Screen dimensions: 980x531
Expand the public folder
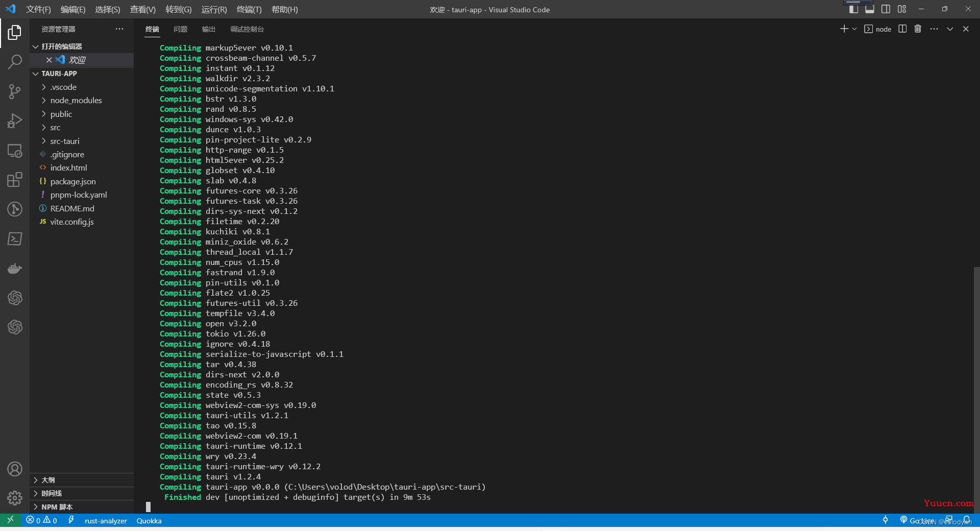(82, 114)
